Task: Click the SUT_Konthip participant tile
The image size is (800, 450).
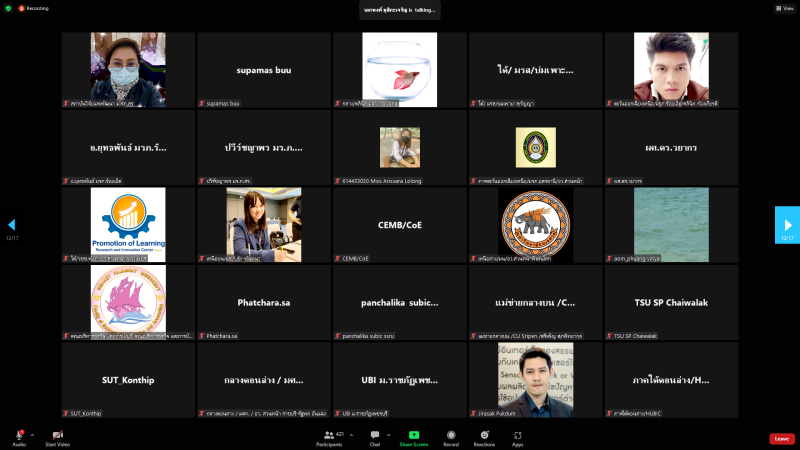Action: coord(128,380)
